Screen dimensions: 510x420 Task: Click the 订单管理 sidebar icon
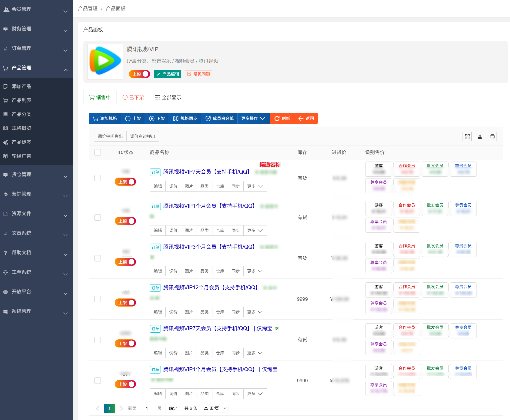tap(6, 48)
